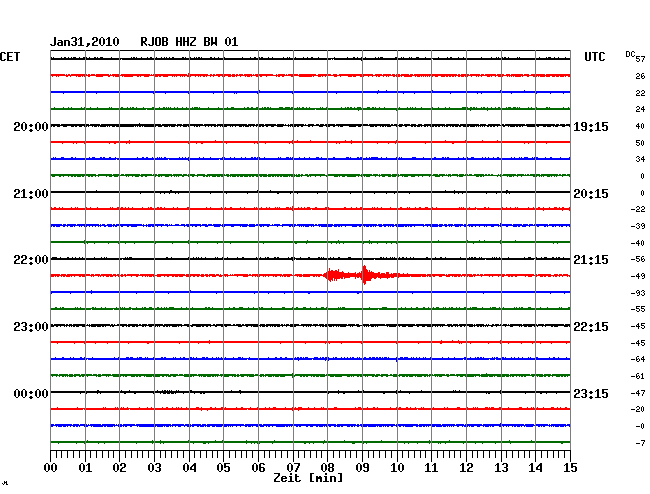Select positive DC offset value 22
Viewport: 650px width, 494px height.
click(640, 93)
